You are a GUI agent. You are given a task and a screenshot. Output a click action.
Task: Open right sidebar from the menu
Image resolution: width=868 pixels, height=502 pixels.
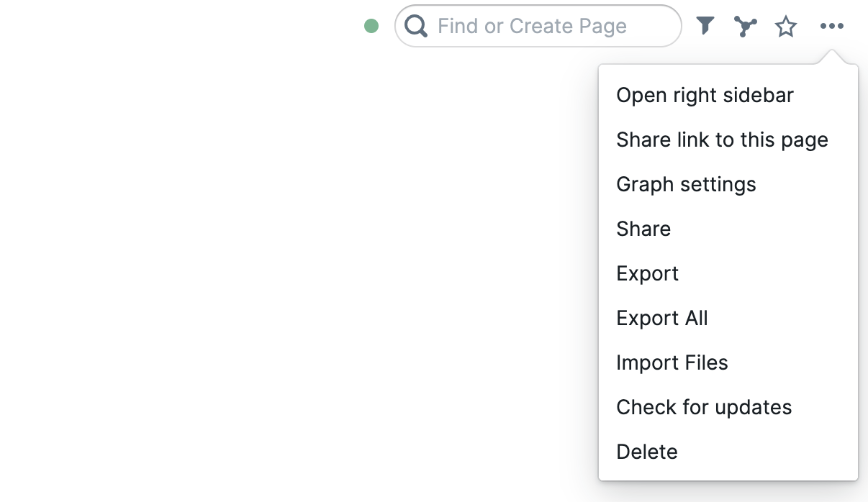705,95
